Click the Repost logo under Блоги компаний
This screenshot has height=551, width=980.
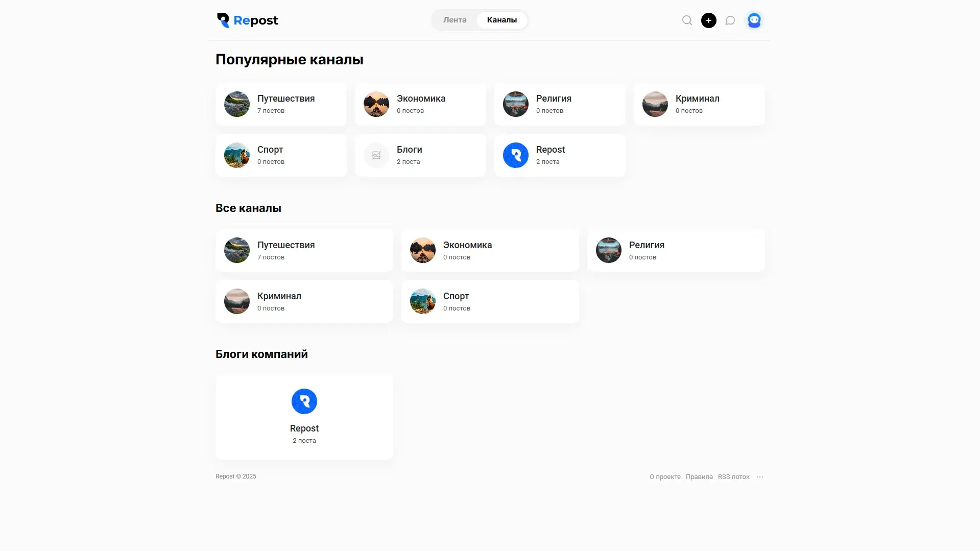pyautogui.click(x=304, y=401)
